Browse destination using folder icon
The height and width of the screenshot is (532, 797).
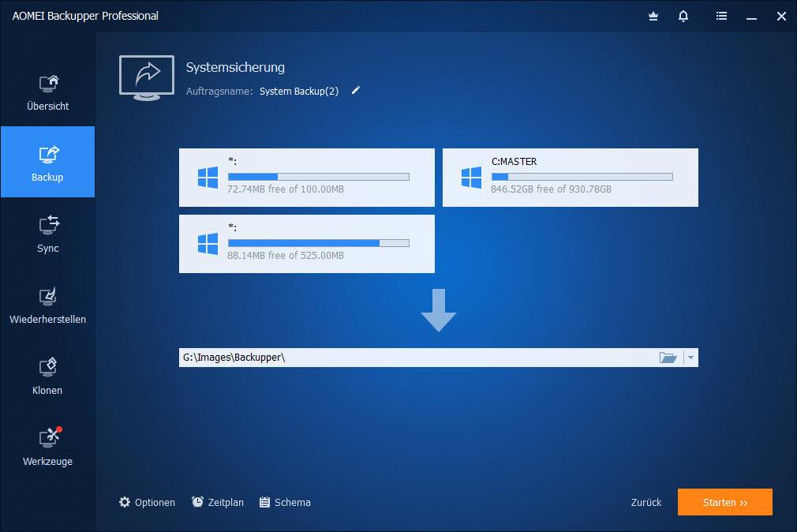click(668, 358)
